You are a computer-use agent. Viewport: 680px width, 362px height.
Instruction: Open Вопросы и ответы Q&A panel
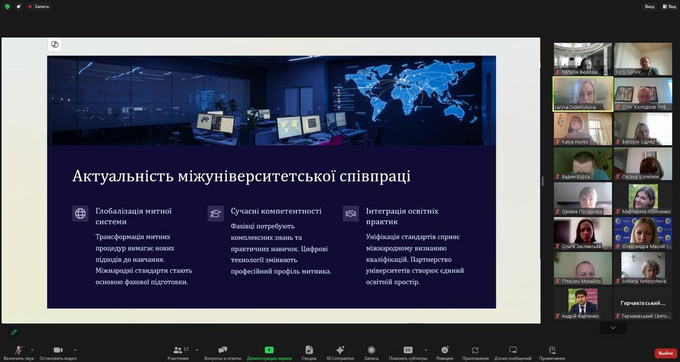click(x=222, y=352)
